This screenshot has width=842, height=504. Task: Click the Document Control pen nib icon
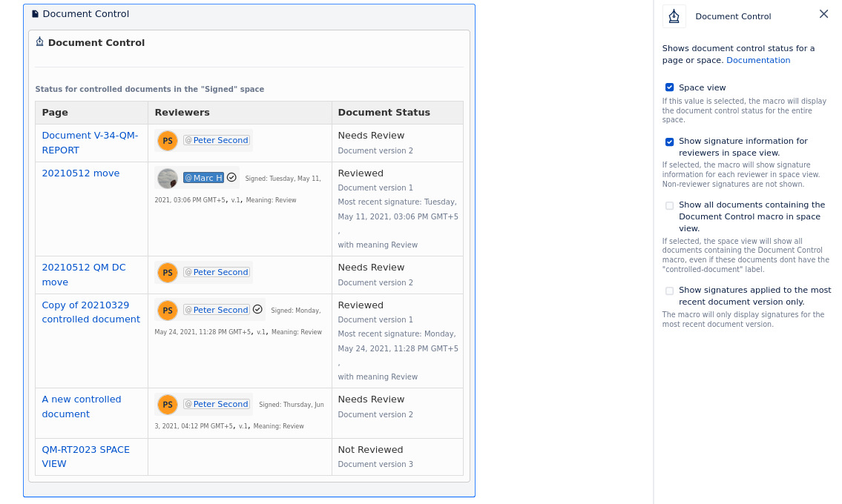pos(39,42)
